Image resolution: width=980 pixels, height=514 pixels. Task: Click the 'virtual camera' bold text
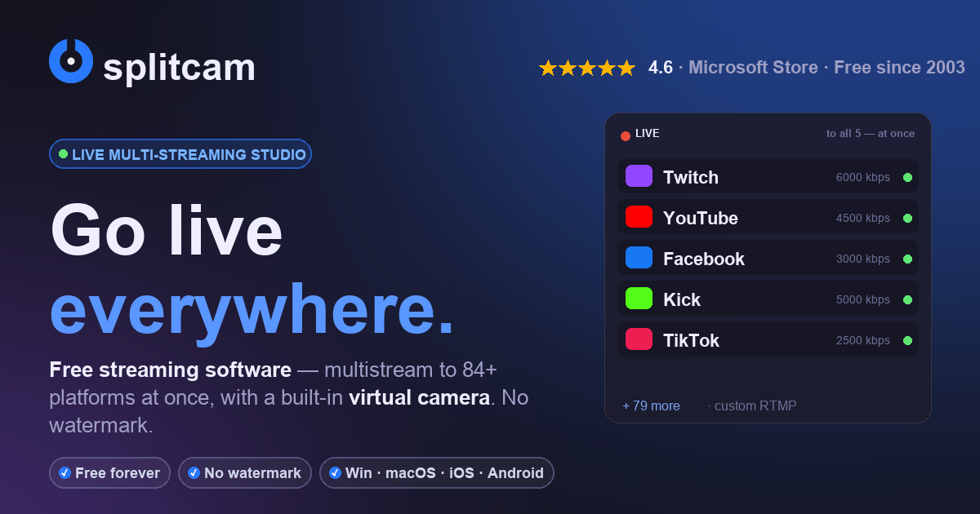[x=419, y=398]
